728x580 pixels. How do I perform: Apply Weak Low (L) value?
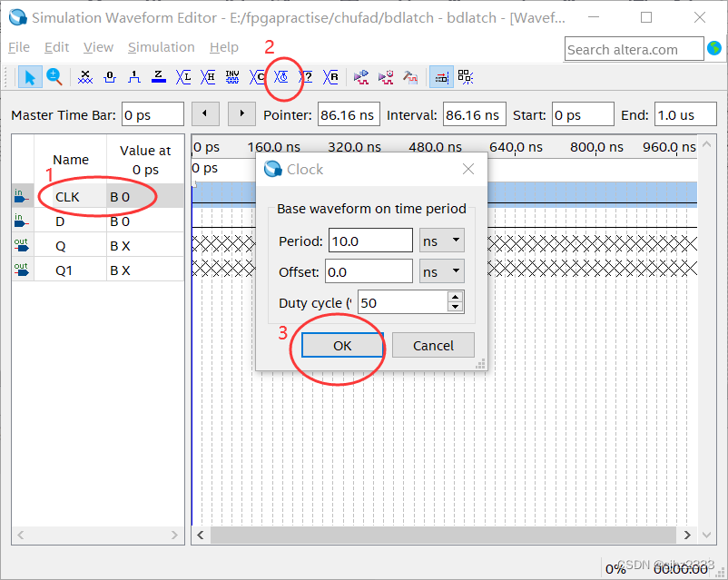(183, 77)
